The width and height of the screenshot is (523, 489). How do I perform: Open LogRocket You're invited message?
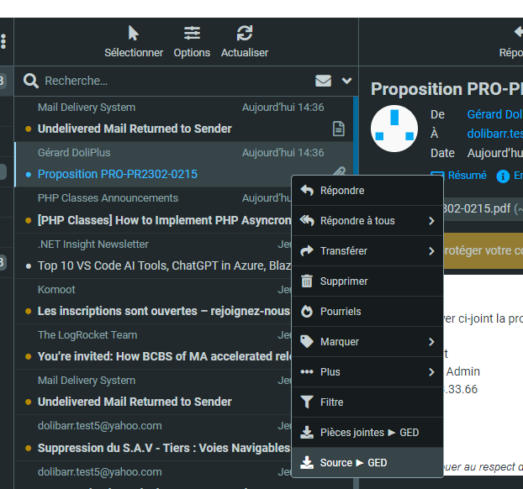pos(153,346)
